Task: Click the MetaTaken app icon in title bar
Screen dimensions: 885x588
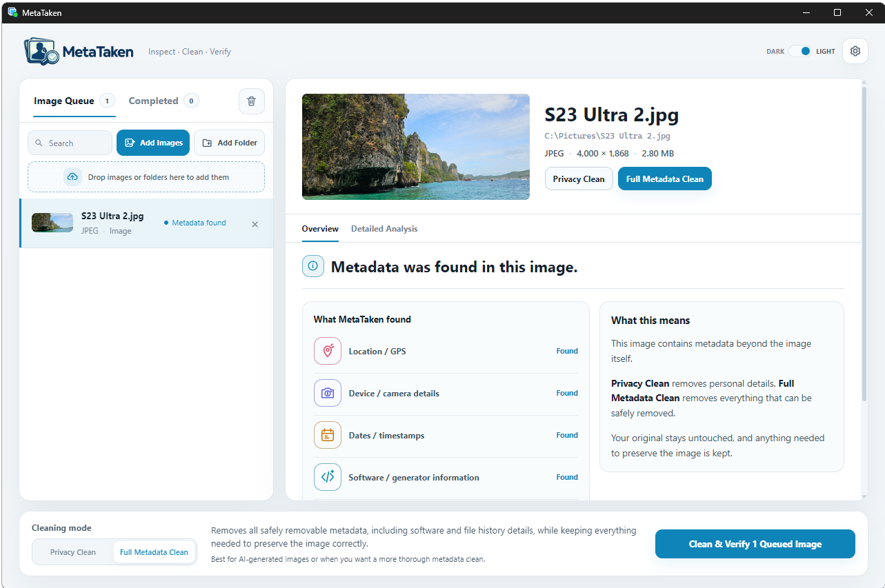Action: point(12,12)
